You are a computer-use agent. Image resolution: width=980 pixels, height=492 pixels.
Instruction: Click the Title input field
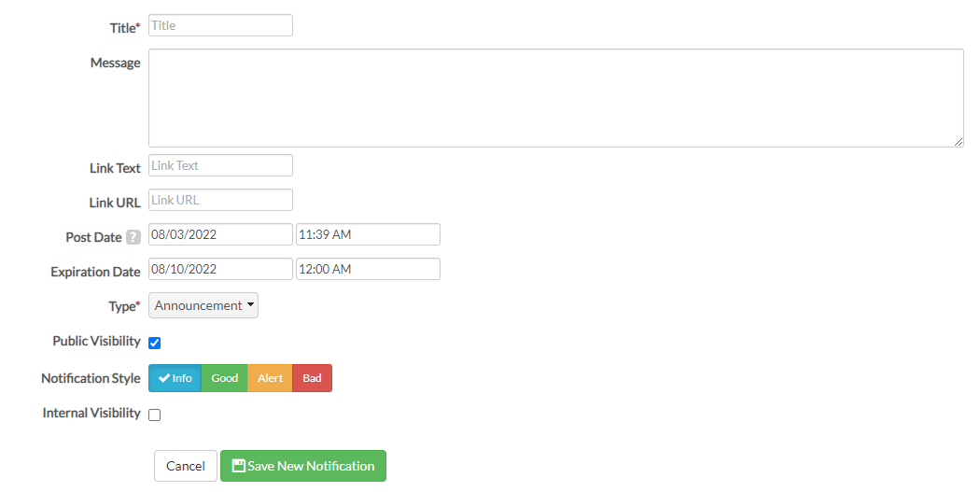click(x=220, y=25)
